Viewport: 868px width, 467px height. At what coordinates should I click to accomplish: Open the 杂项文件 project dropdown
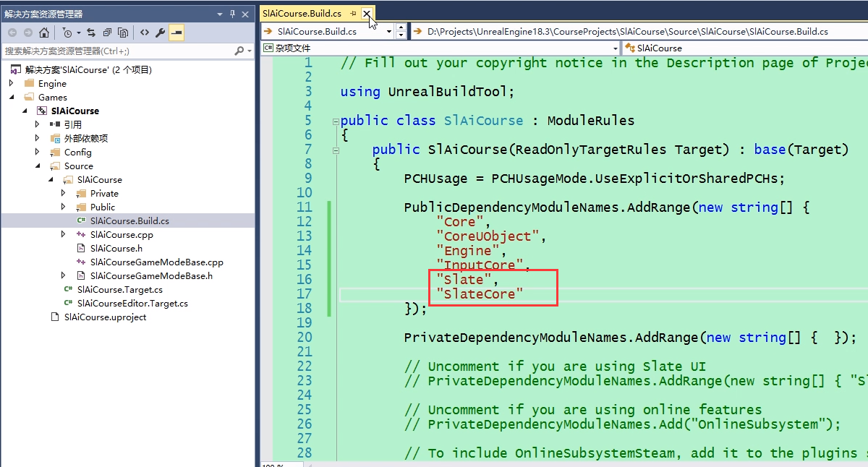coord(441,48)
